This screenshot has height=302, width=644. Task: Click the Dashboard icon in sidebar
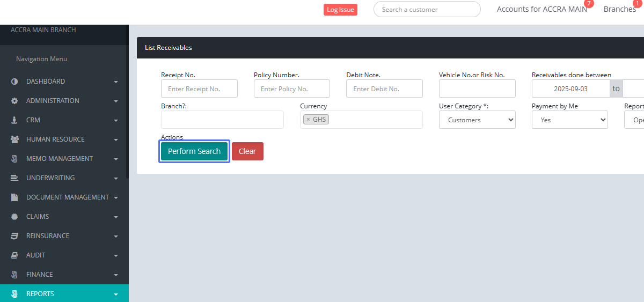pos(14,82)
